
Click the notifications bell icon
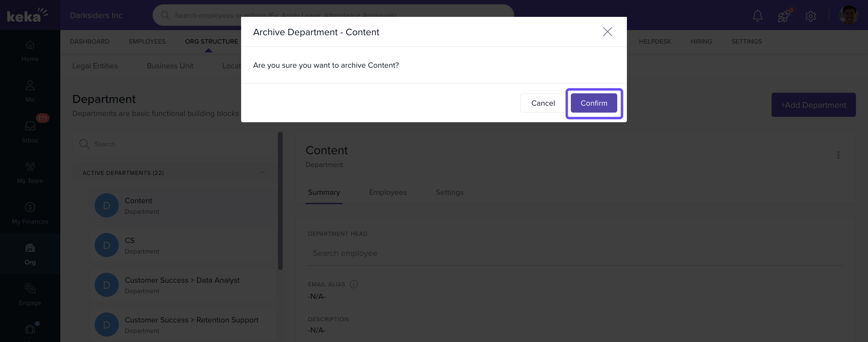(757, 15)
